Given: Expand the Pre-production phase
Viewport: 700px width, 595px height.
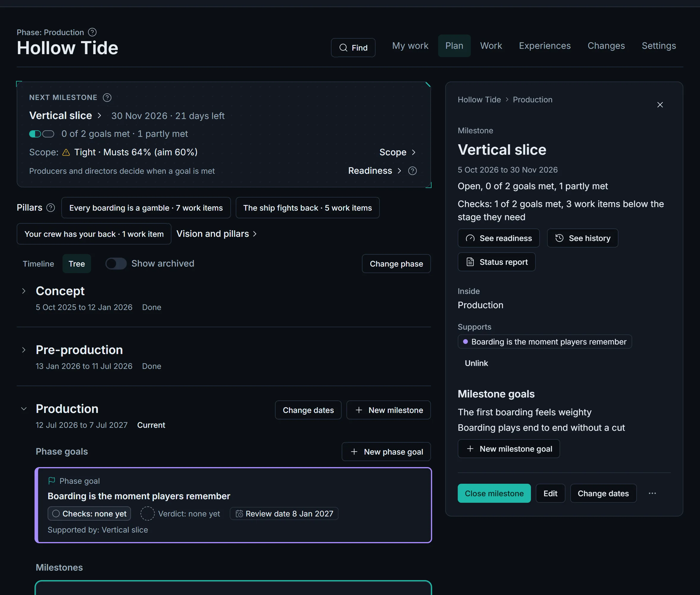Looking at the screenshot, I should 24,350.
